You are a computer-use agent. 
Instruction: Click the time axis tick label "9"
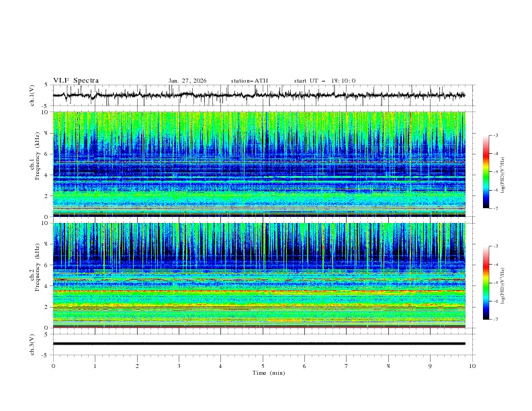tap(430, 366)
